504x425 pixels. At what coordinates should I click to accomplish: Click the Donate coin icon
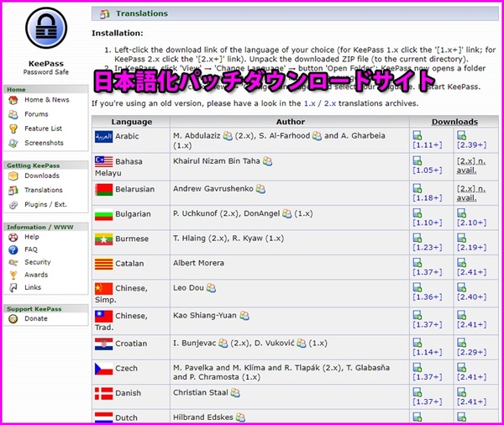13,319
